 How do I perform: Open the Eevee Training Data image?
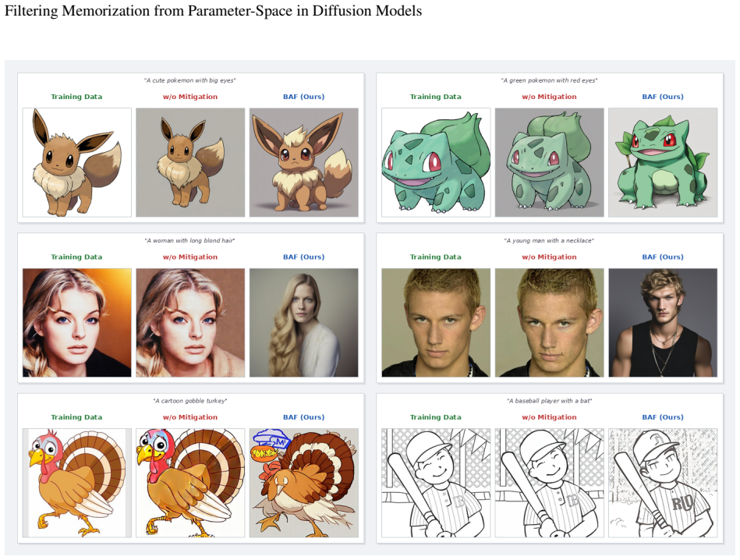(77, 162)
